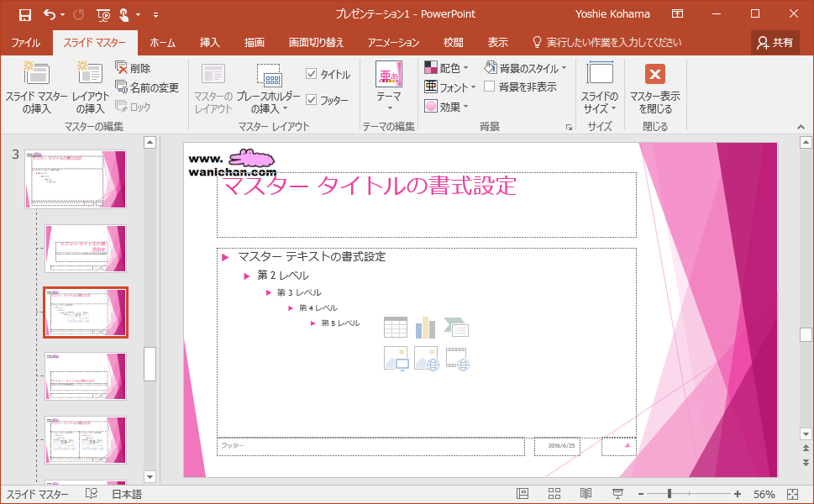This screenshot has height=504, width=814.
Task: Start Slide Show from status bar
Action: (x=617, y=494)
